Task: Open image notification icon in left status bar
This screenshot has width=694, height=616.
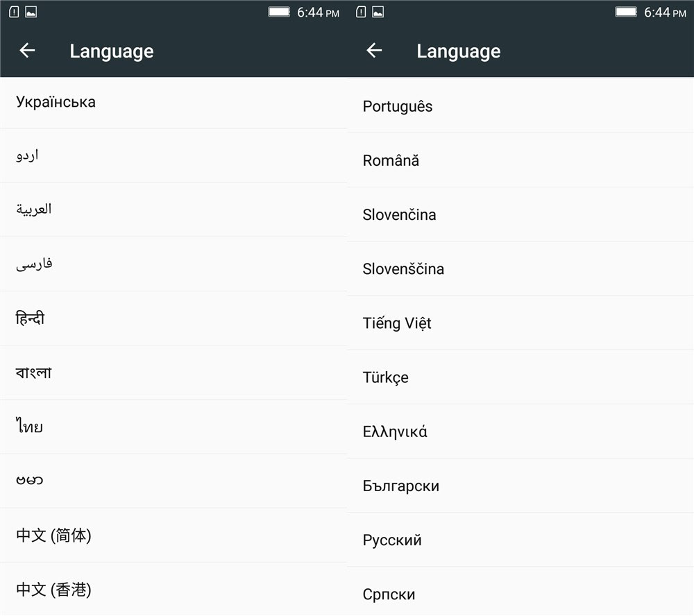Action: coord(31,12)
